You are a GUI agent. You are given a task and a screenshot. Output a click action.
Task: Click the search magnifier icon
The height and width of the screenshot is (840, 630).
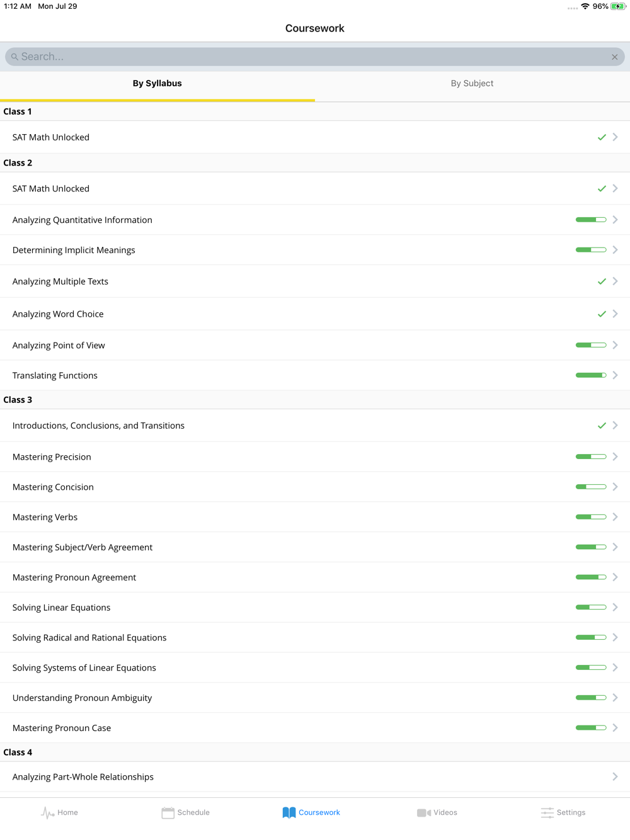pyautogui.click(x=14, y=57)
